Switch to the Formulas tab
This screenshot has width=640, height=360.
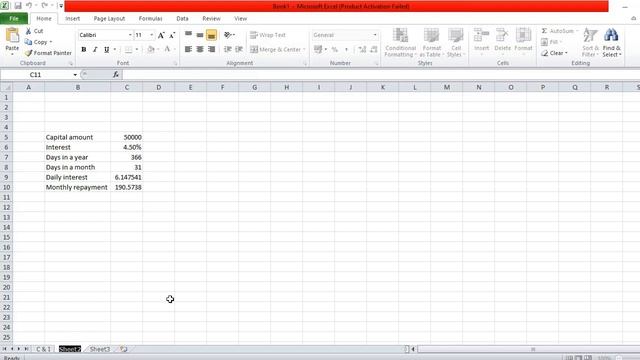tap(151, 18)
